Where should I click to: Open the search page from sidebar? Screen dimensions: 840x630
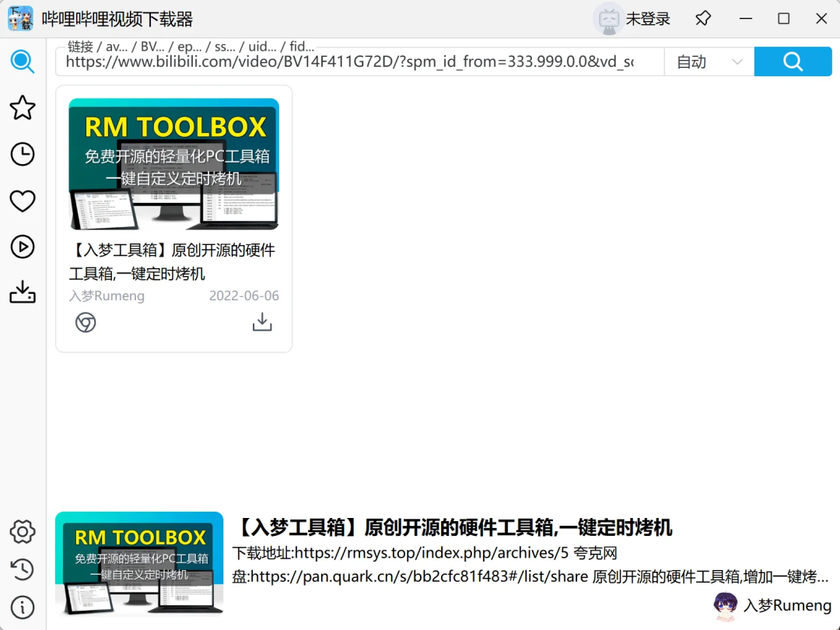[23, 61]
